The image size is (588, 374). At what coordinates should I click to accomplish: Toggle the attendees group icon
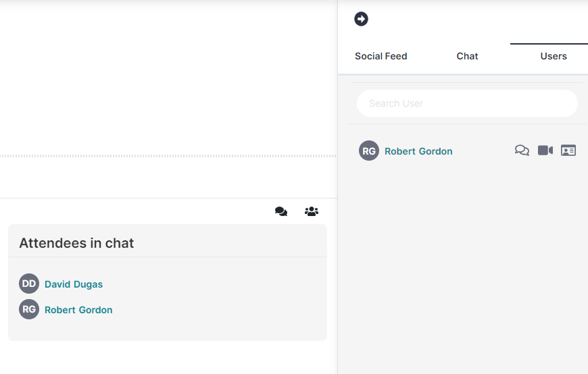[x=312, y=211]
